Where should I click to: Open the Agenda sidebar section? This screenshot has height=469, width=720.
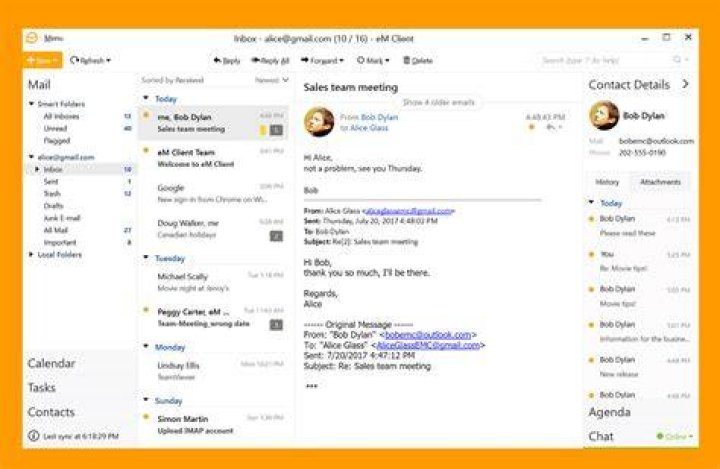click(609, 412)
